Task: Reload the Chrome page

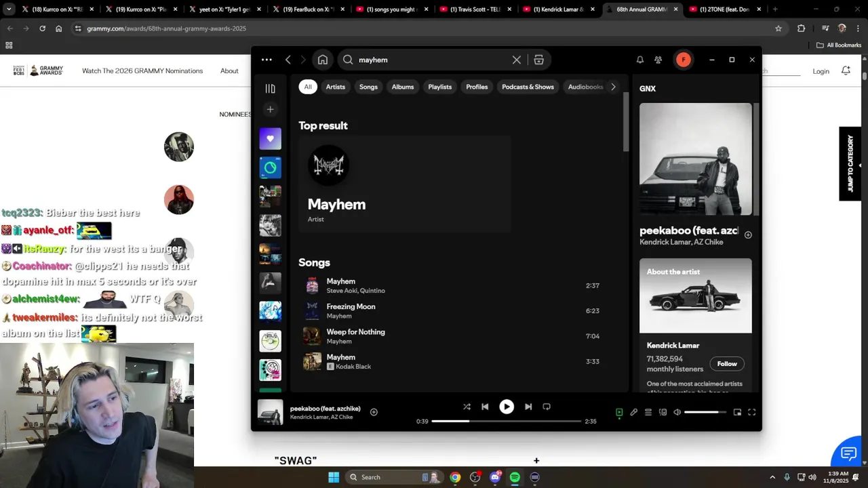Action: pyautogui.click(x=42, y=28)
